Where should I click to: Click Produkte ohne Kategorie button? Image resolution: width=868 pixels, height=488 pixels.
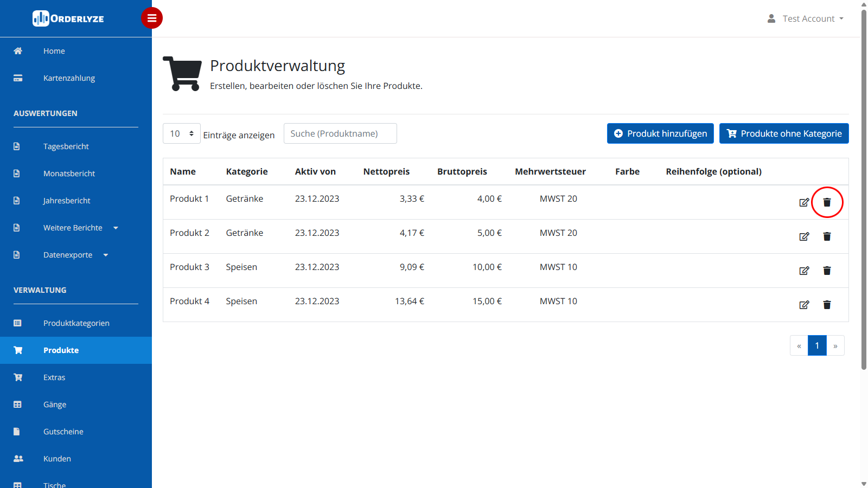(x=784, y=133)
